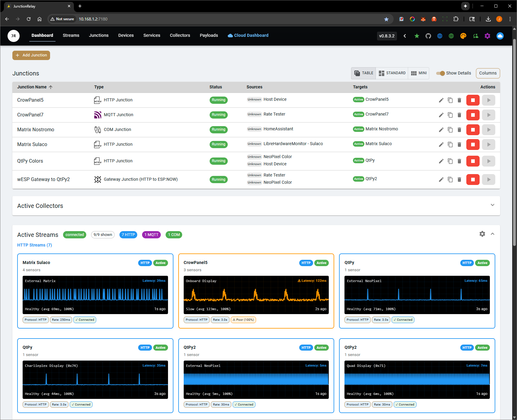Screen dimensions: 517x420
Task: Click the orange theme palette icon
Action: point(463,36)
